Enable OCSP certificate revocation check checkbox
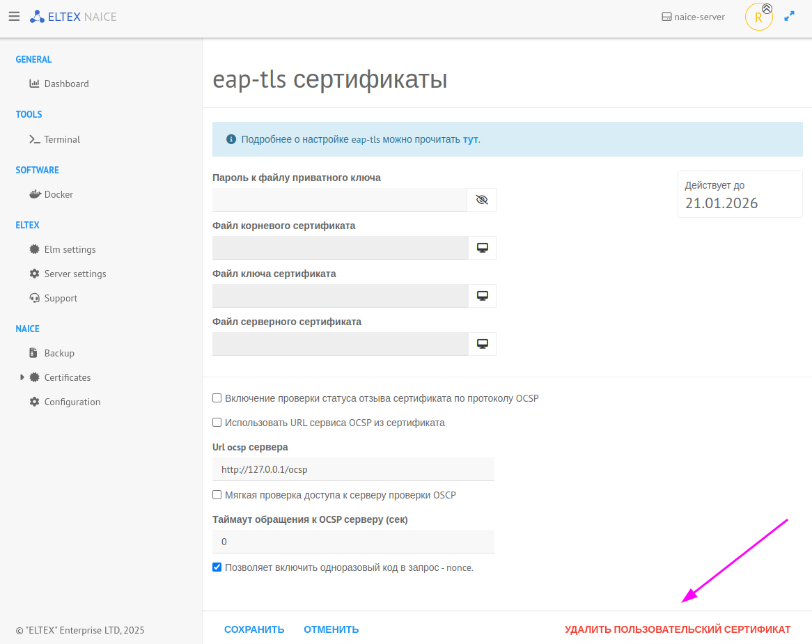This screenshot has height=644, width=812. 217,398
